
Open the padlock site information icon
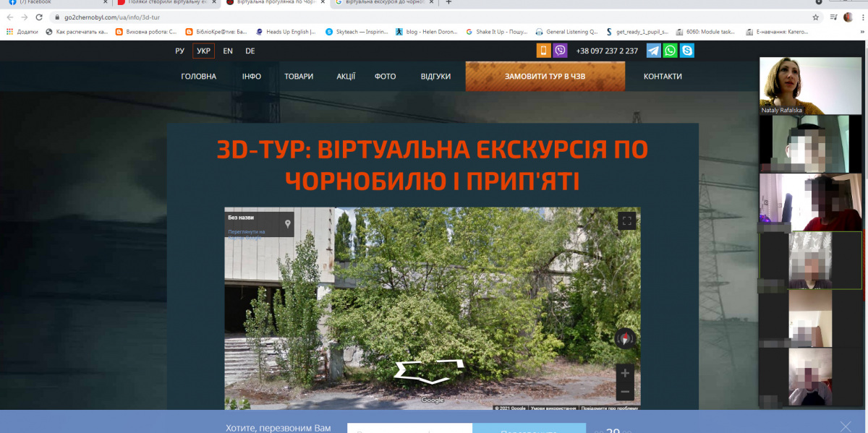tap(57, 17)
